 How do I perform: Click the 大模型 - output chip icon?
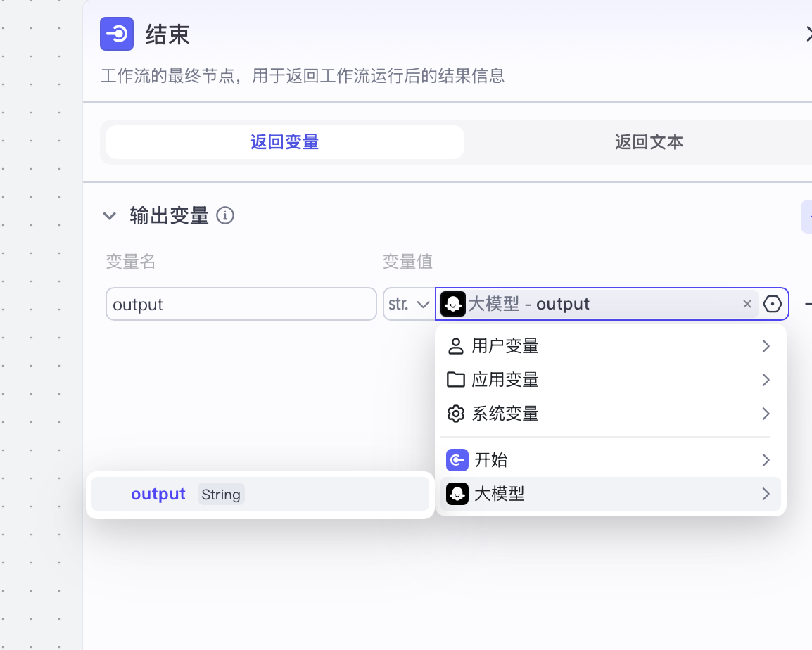(x=452, y=304)
